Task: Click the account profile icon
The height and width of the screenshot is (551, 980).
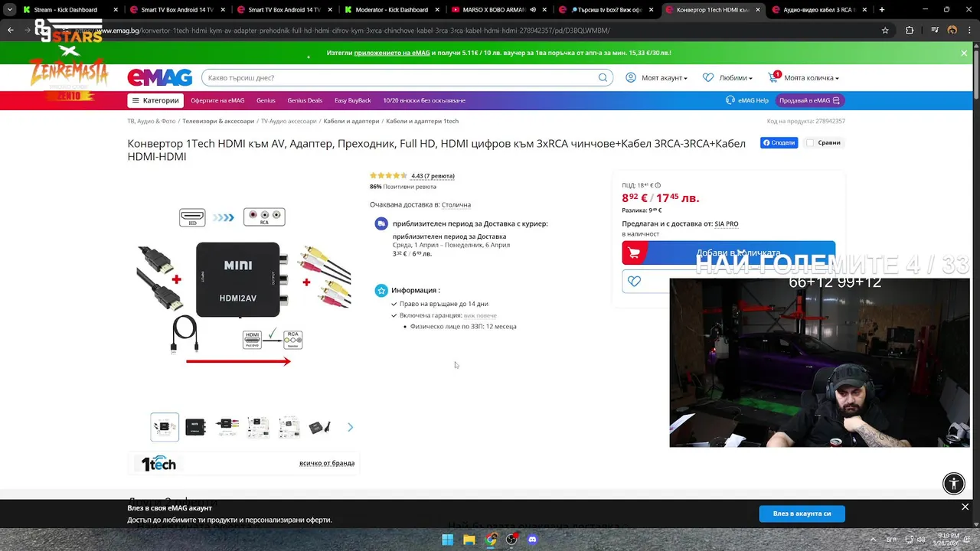Action: click(630, 77)
